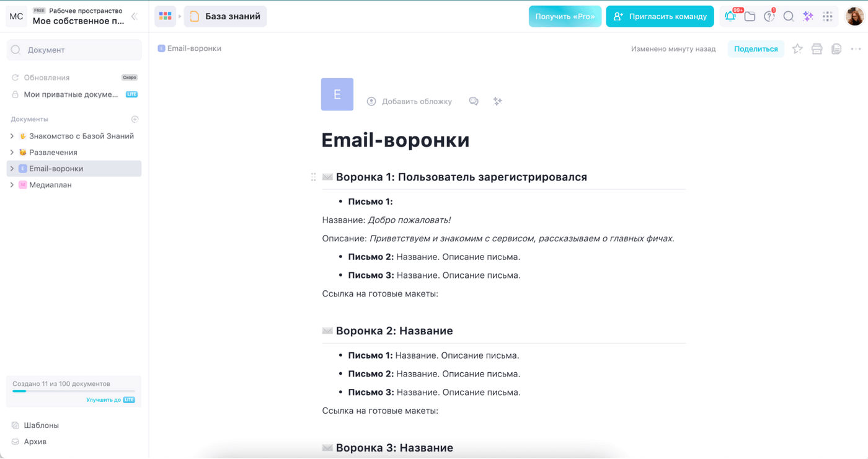Click the folder icon in top bar
Viewport: 868px width, 459px height.
[x=750, y=17]
